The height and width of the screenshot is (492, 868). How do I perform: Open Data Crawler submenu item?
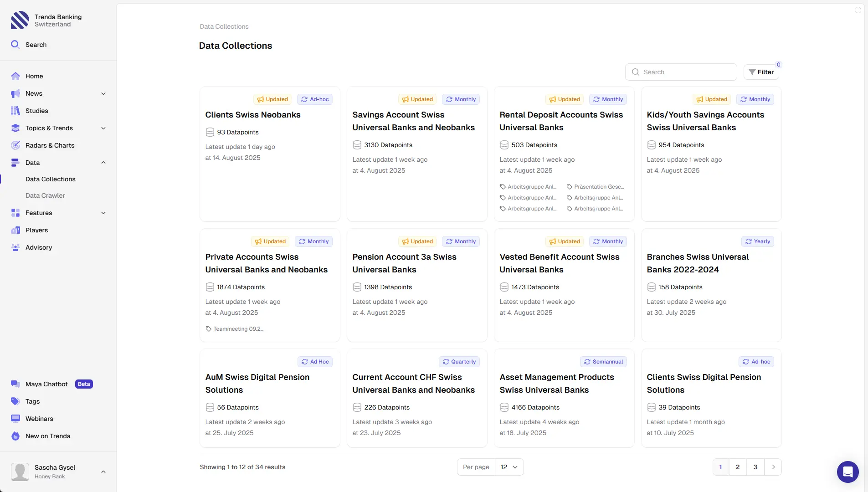click(45, 195)
